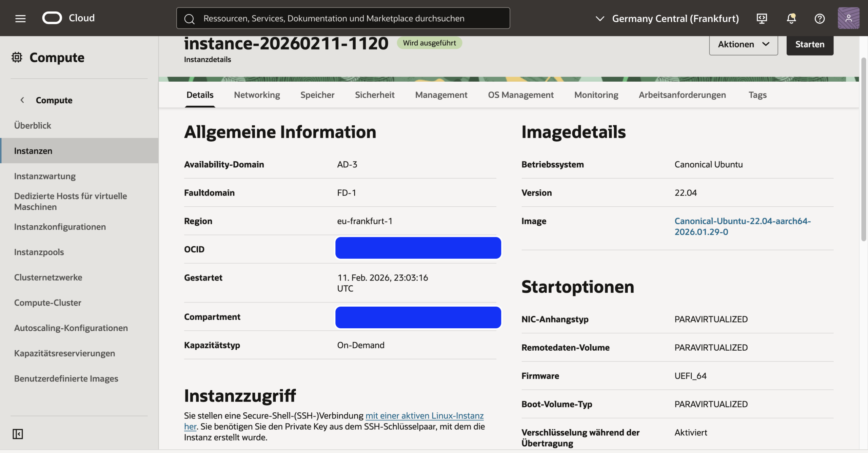
Task: Follow the 'mit einer aktiven Linux-Instanz her' link
Action: (x=424, y=416)
